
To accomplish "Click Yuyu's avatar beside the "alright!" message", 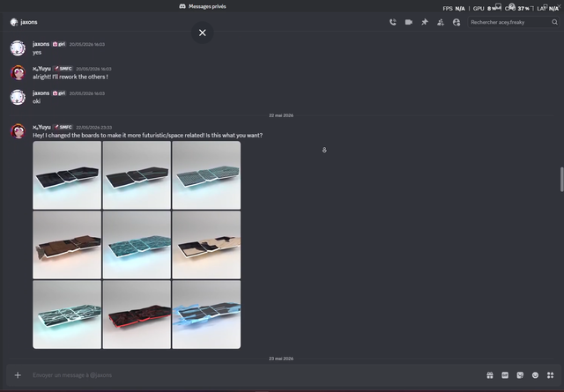I will click(18, 72).
